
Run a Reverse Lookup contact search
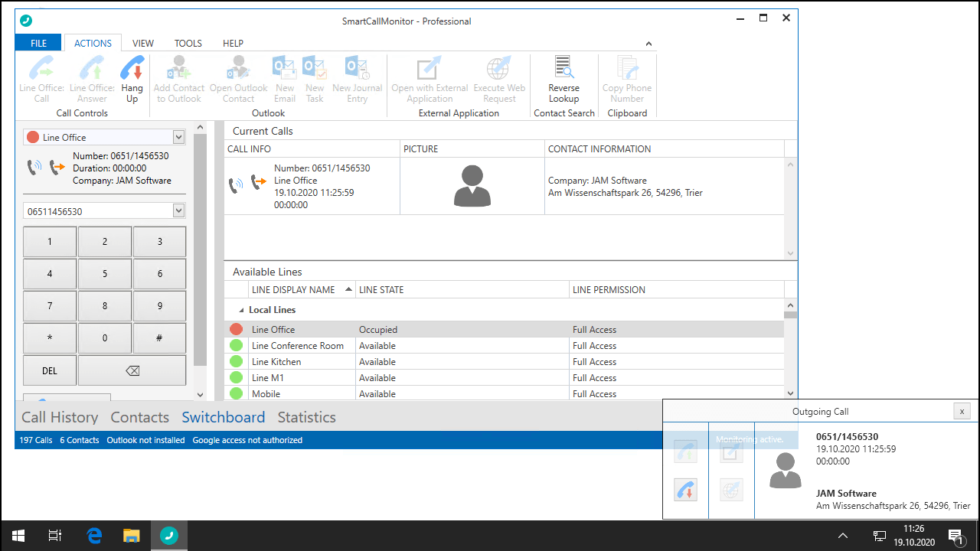click(564, 80)
